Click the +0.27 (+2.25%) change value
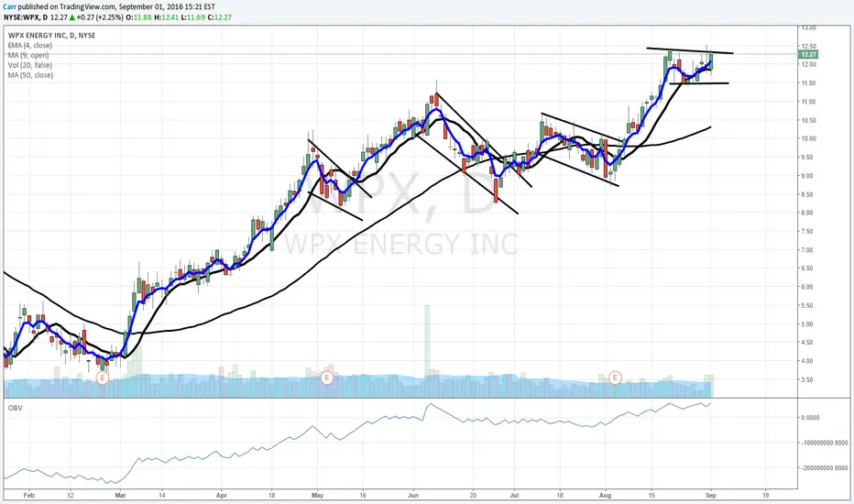Screen dimensions: 854x504 [100, 17]
